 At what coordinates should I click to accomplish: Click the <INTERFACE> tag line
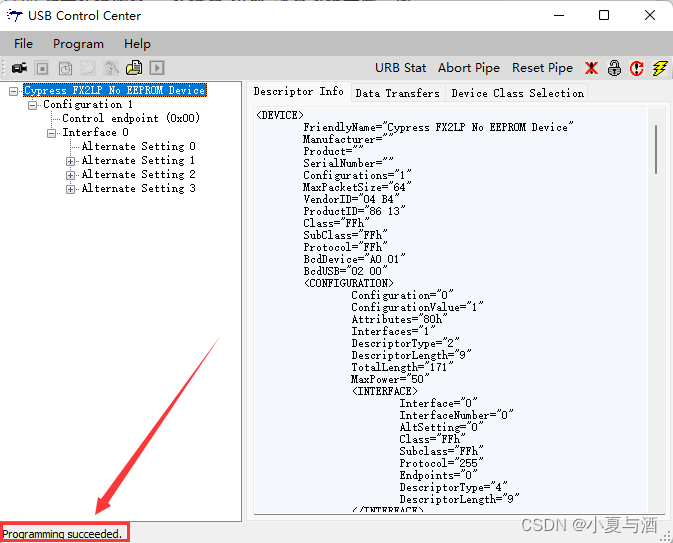click(384, 391)
